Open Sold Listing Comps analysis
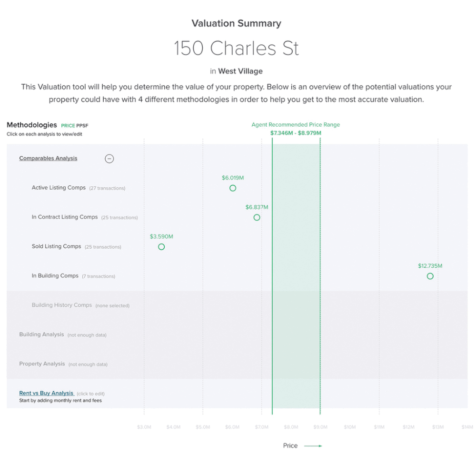This screenshot has width=476, height=455. (56, 246)
